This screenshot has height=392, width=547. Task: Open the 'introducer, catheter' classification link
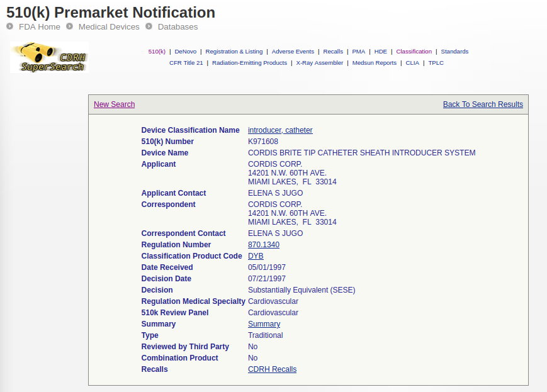click(x=280, y=130)
